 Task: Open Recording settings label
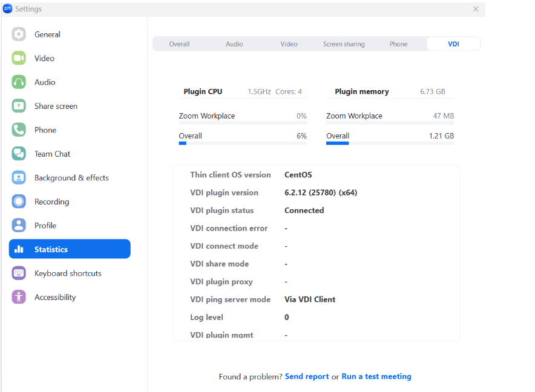point(52,201)
